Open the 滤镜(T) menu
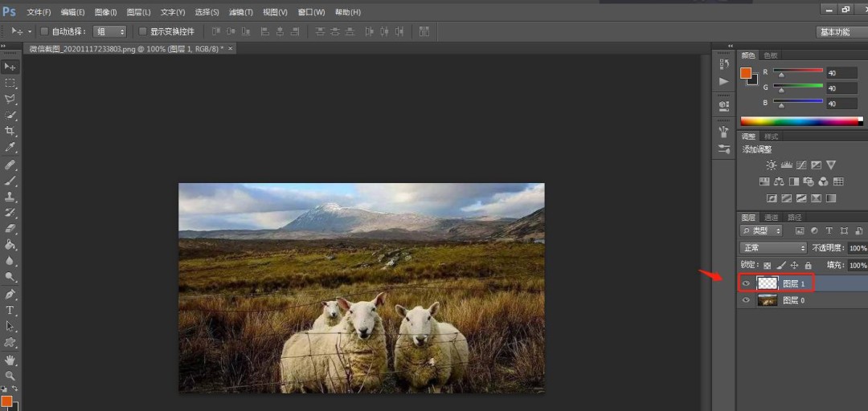 coord(240,12)
